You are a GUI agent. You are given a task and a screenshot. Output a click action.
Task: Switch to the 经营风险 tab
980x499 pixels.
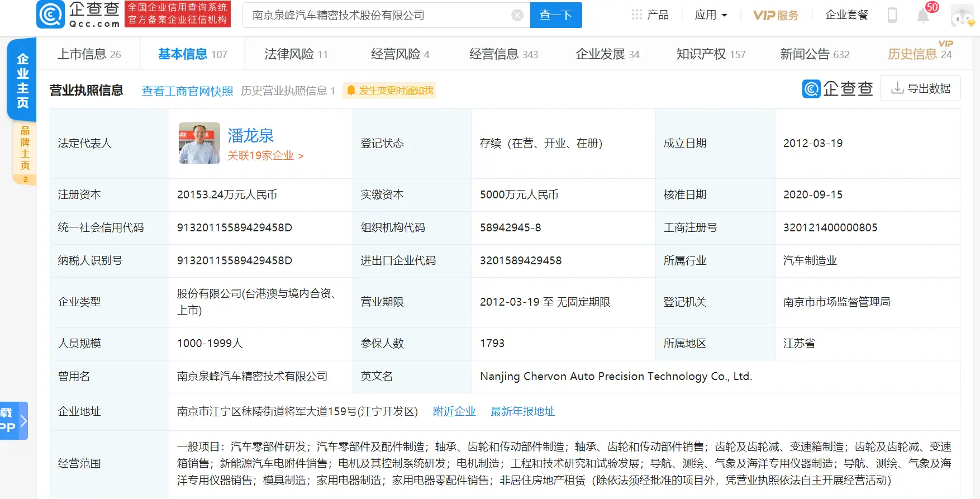[x=400, y=54]
